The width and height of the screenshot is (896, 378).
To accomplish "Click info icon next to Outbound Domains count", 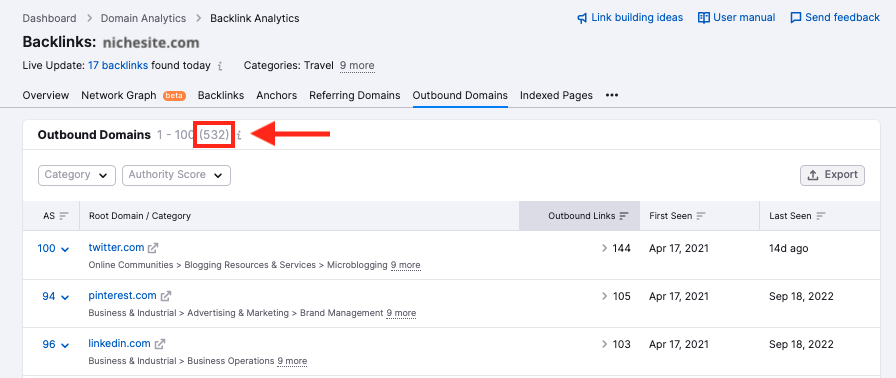I will point(239,135).
